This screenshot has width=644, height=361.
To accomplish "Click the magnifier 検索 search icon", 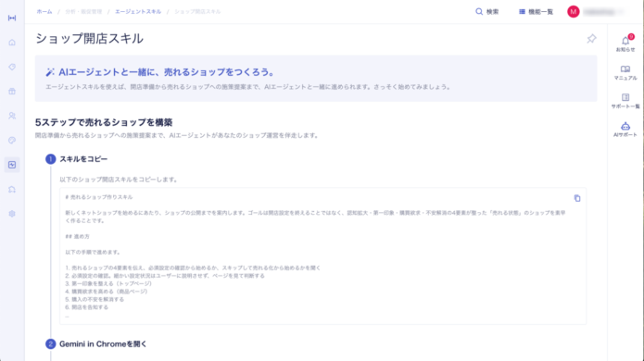I will coord(479,11).
